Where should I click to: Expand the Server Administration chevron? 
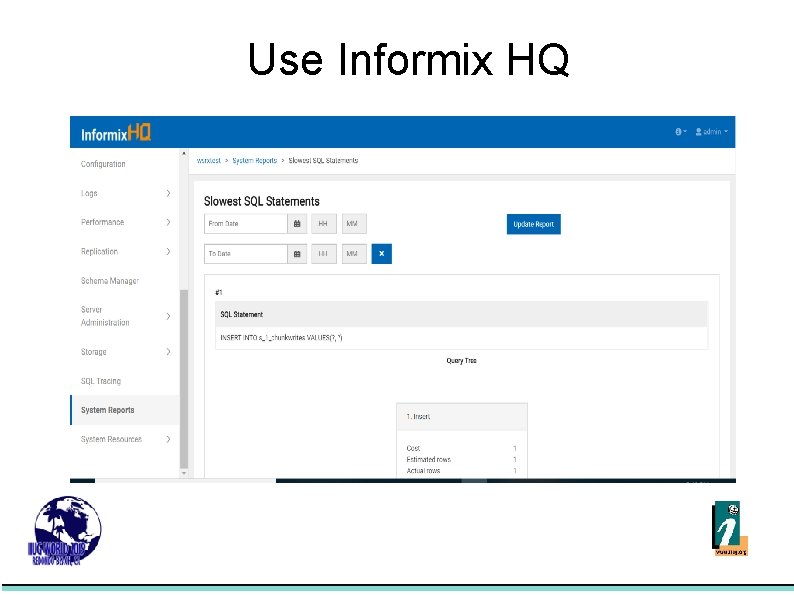point(168,316)
